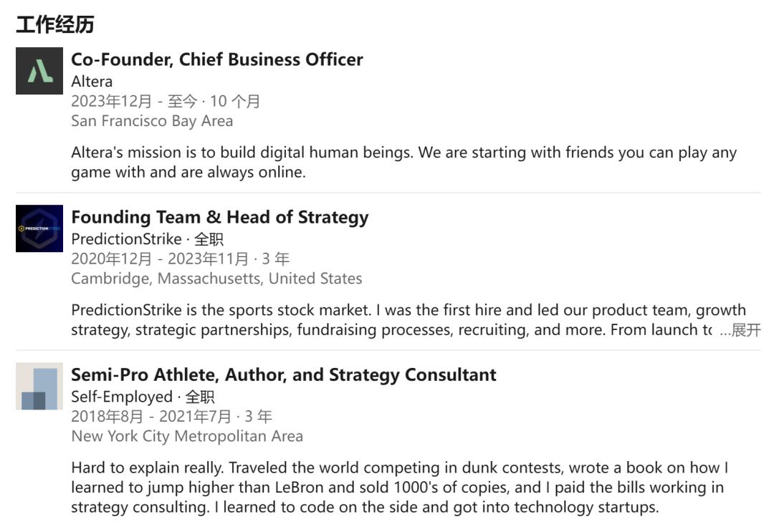Open the Co-Founder, Chief Business Officer title
The image size is (774, 532).
[216, 59]
